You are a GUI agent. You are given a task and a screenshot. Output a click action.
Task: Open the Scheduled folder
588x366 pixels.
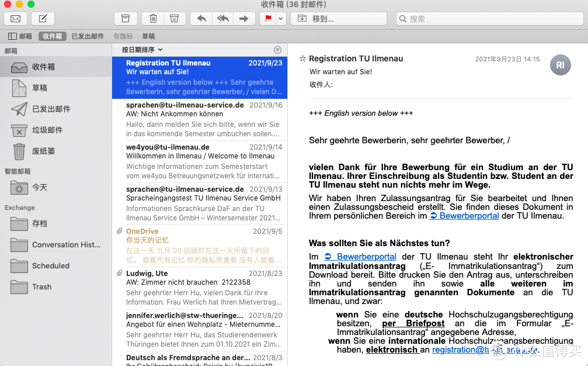(56, 266)
